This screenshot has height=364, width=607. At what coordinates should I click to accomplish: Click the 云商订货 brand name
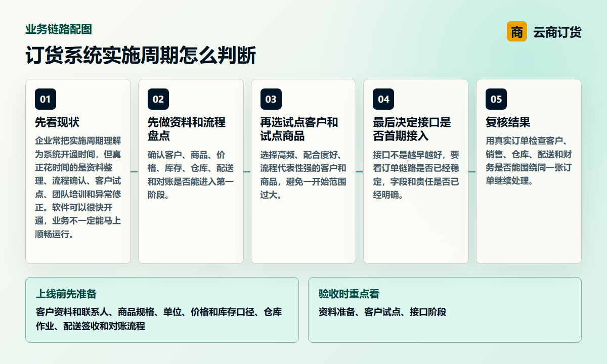point(557,32)
